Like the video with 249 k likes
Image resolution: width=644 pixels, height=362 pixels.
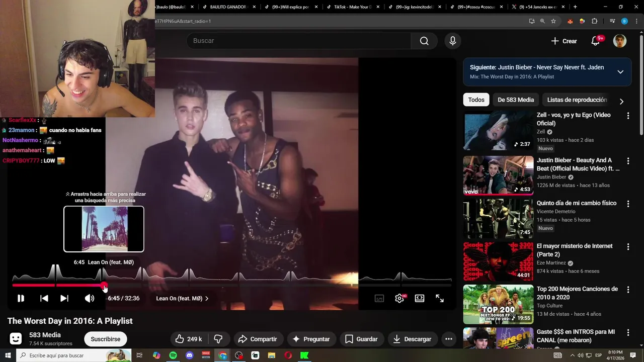pyautogui.click(x=189, y=339)
